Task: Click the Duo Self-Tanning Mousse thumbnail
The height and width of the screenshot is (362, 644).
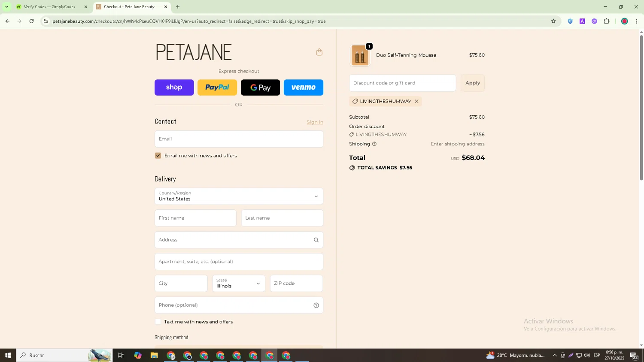Action: (x=360, y=55)
